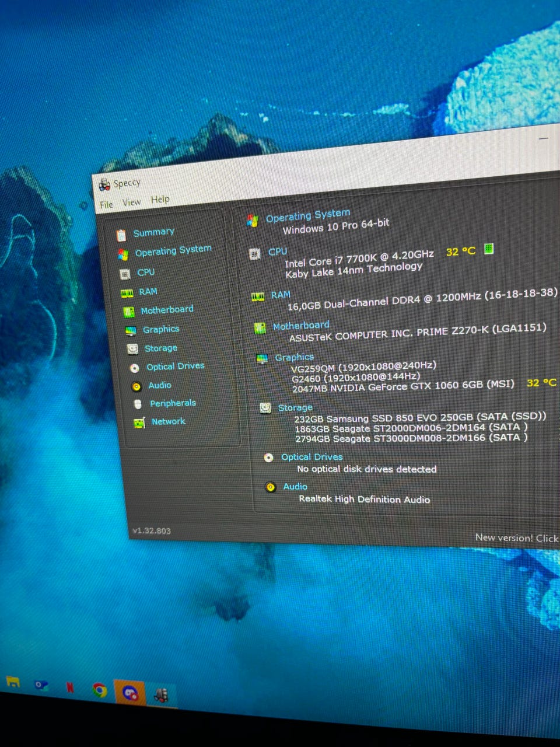Click the version number v1.32.803
Viewport: 560px width, 747px height.
[x=152, y=530]
